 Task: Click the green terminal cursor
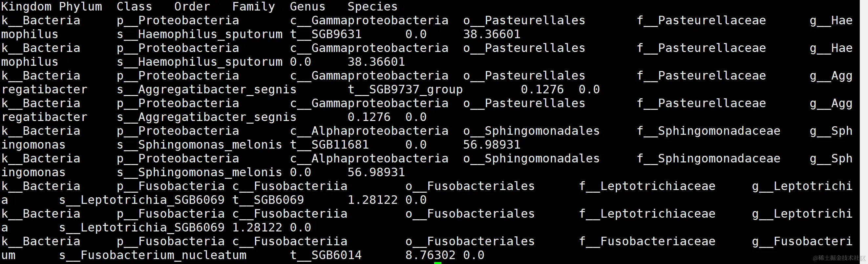coord(437,263)
